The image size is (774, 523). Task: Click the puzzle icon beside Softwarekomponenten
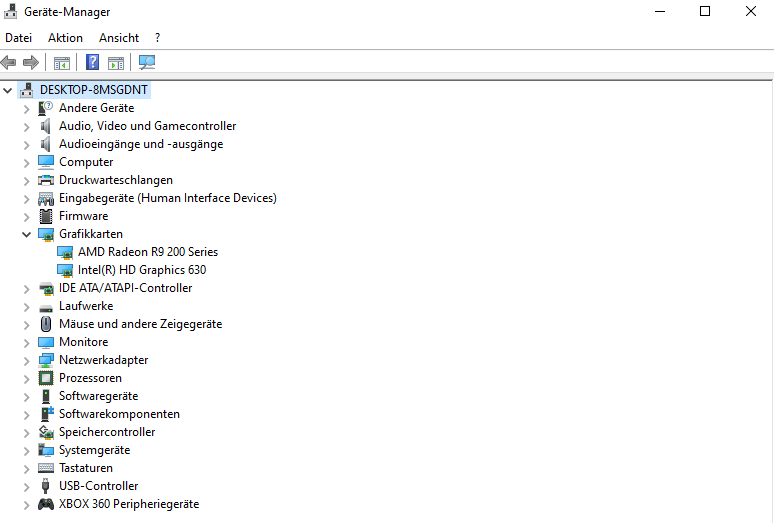pyautogui.click(x=46, y=414)
